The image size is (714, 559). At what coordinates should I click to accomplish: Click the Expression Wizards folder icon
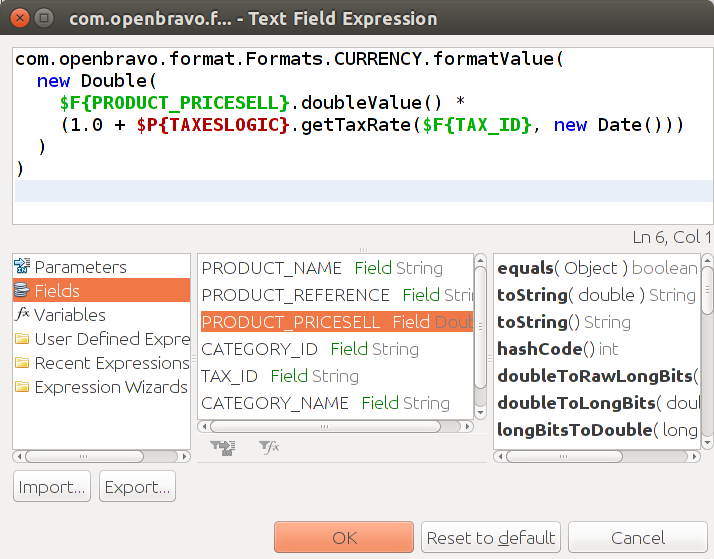tap(22, 387)
